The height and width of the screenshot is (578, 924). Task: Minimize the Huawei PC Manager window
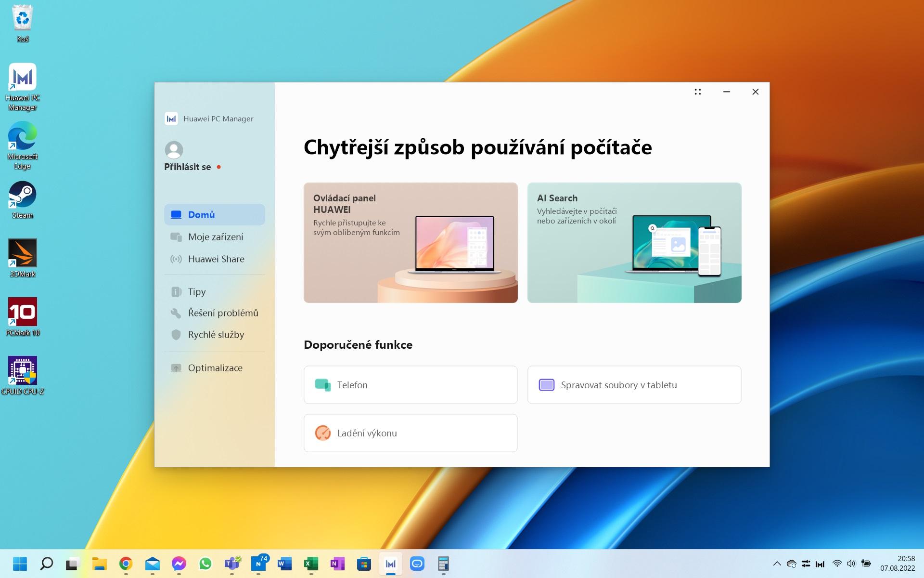pos(727,92)
